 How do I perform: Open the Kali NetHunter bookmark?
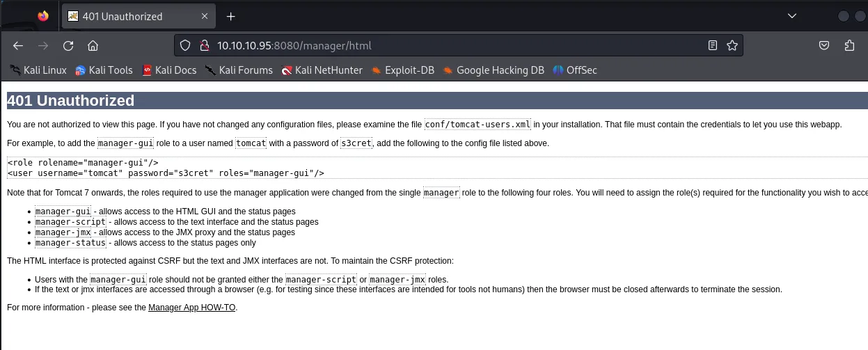click(322, 70)
